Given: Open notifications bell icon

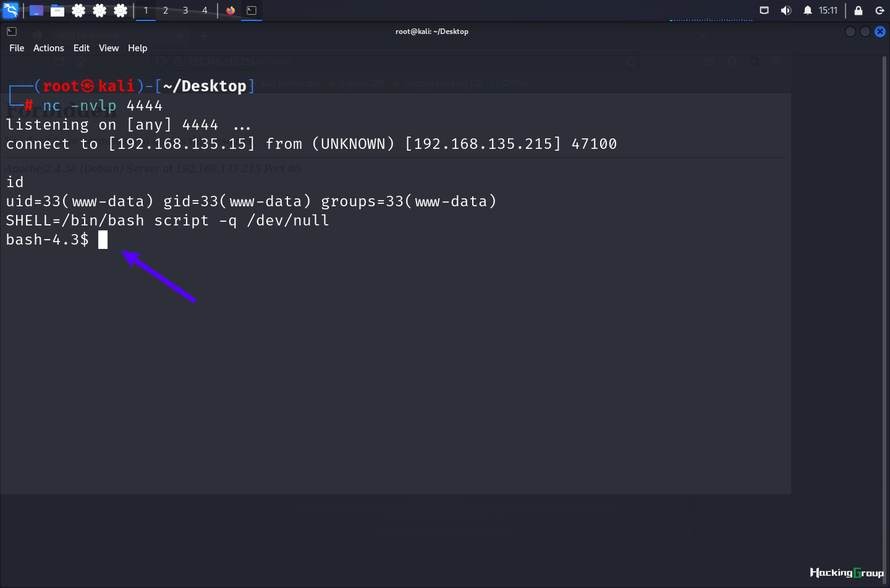Looking at the screenshot, I should point(807,10).
